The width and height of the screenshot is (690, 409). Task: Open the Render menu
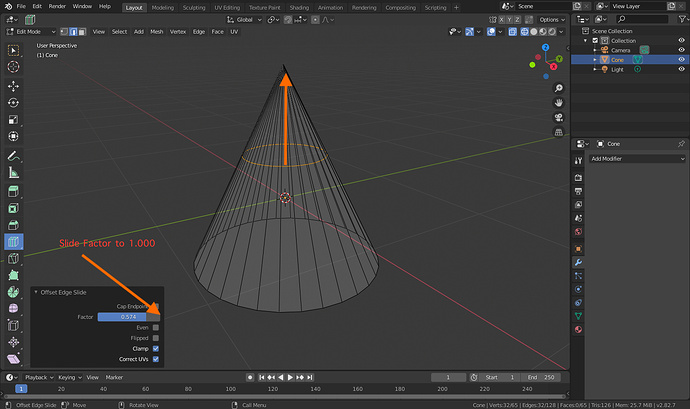click(x=57, y=6)
